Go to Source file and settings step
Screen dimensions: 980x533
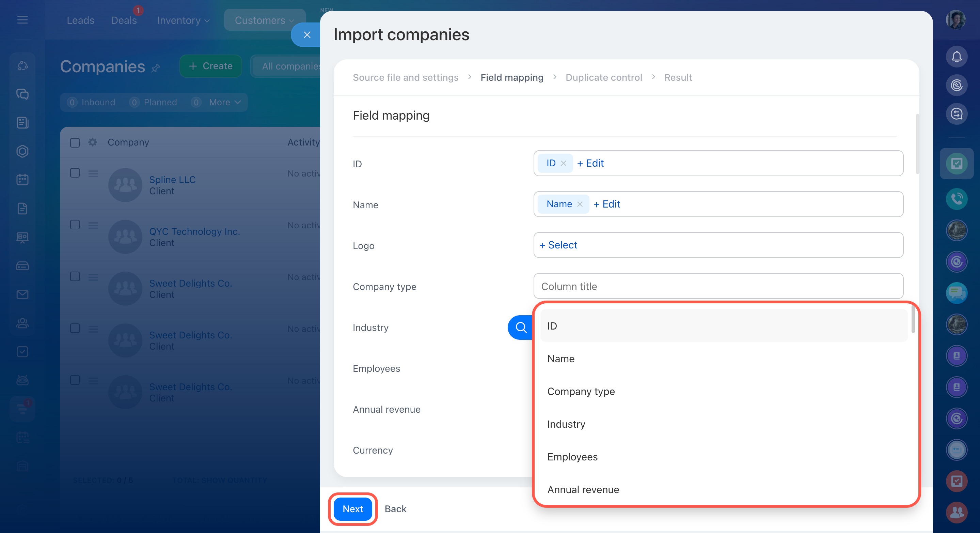tap(405, 77)
